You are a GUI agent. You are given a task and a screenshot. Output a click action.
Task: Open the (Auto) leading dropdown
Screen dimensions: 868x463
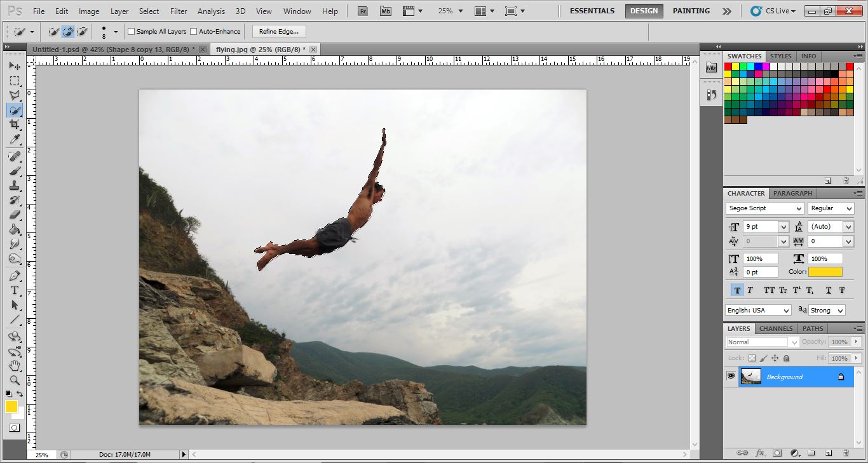[848, 227]
